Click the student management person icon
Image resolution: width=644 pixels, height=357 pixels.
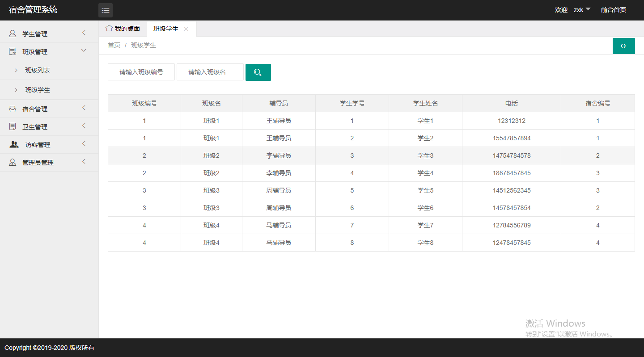point(13,34)
